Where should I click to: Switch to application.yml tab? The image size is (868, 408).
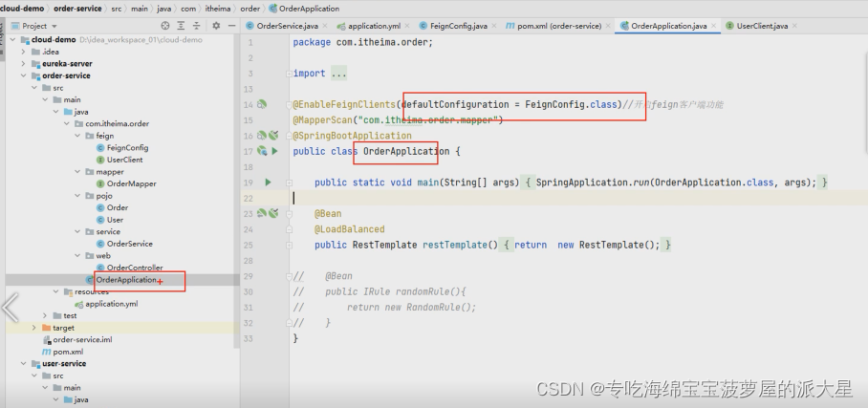[374, 26]
